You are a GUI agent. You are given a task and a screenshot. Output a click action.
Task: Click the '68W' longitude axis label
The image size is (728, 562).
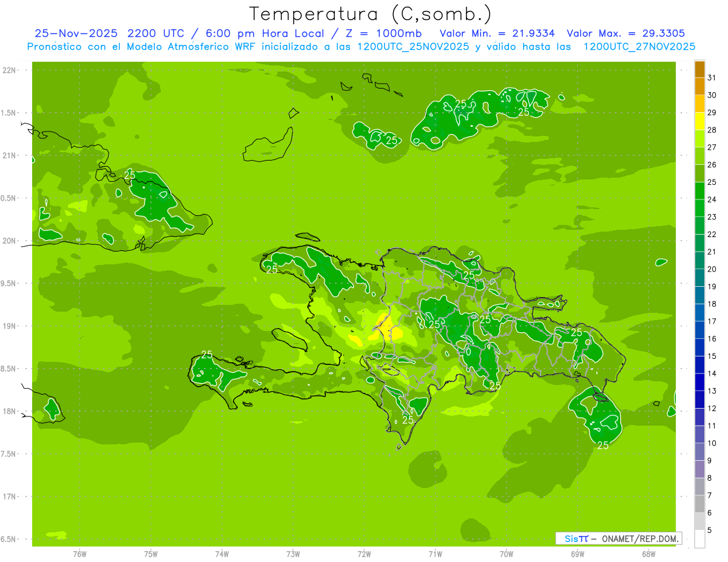[x=649, y=554]
